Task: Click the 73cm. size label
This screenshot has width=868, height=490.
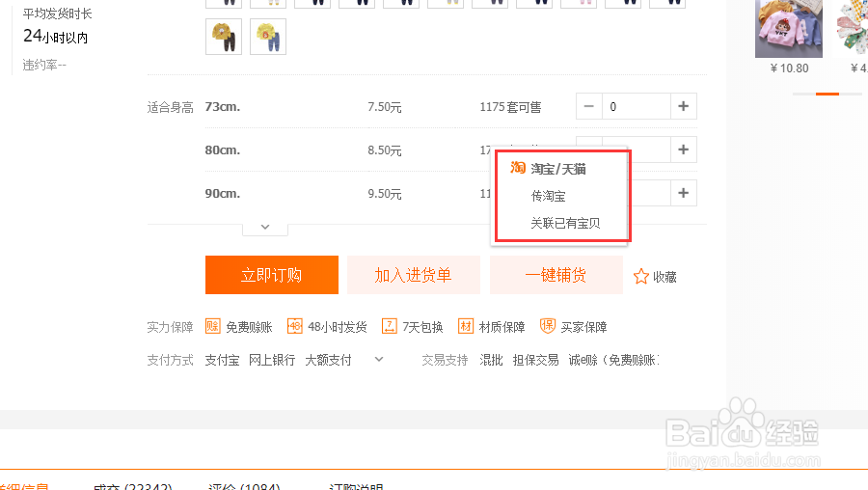Action: tap(223, 106)
